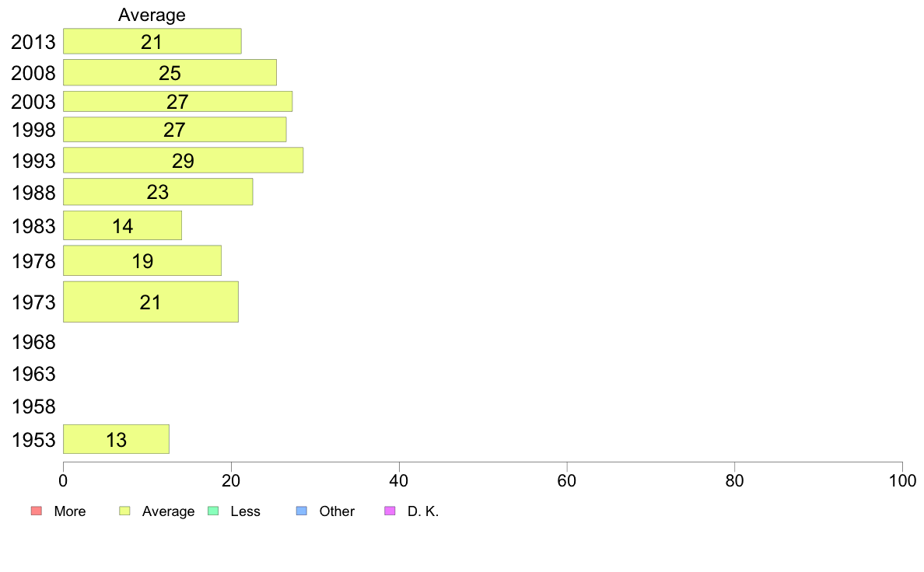
Task: Click the Other legend text label
Action: click(337, 511)
